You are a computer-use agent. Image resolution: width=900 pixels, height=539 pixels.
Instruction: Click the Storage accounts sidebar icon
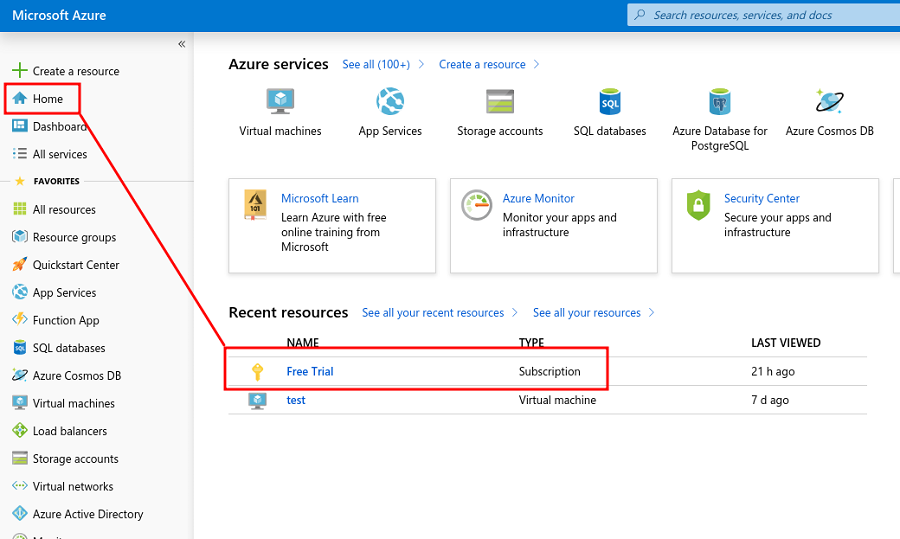coord(20,458)
